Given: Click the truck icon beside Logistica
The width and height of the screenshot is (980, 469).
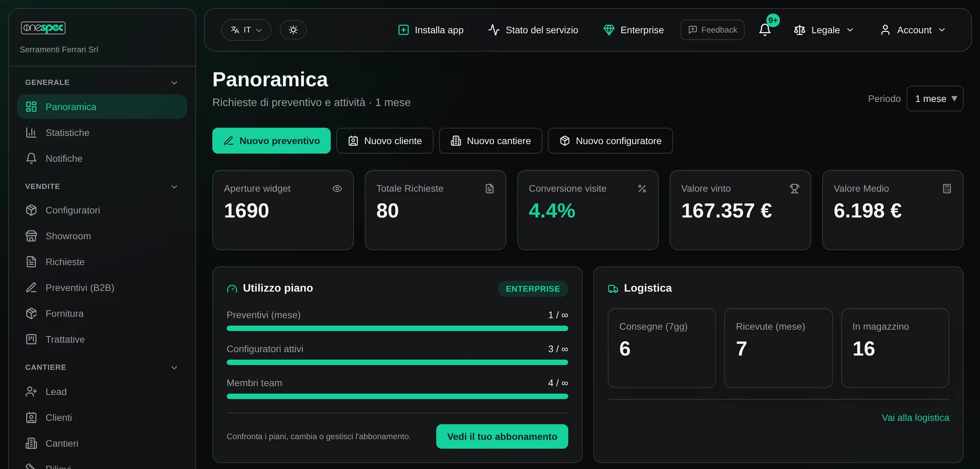Looking at the screenshot, I should click(x=613, y=289).
